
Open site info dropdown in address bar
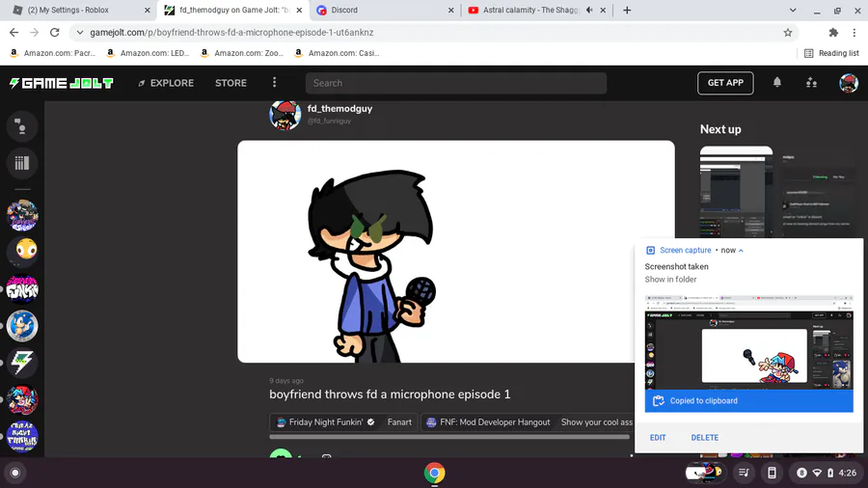pos(80,33)
